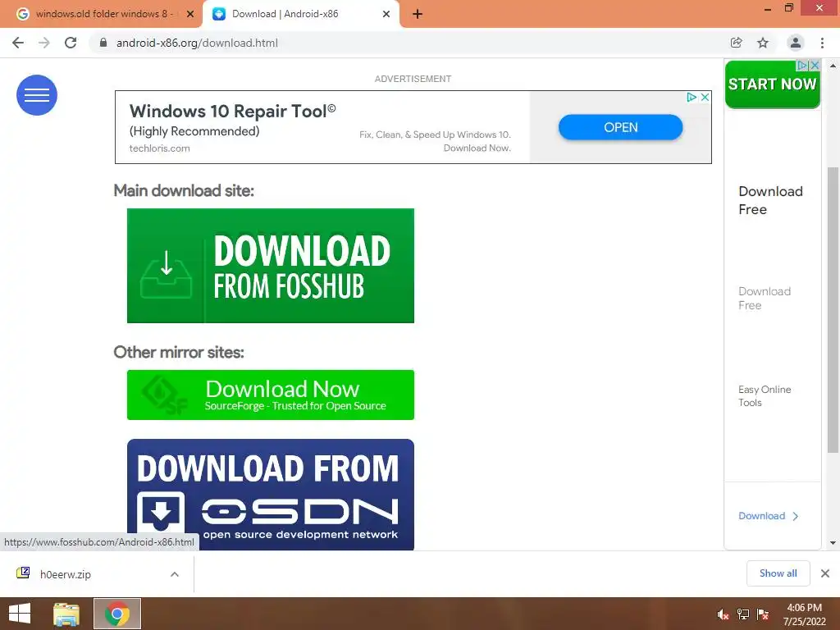840x630 pixels.
Task: Open the blue hamburger menu button
Action: pos(36,95)
